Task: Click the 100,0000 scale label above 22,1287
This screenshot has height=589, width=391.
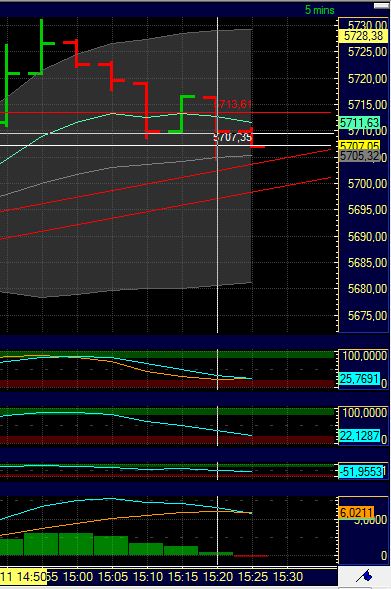Action: [364, 412]
